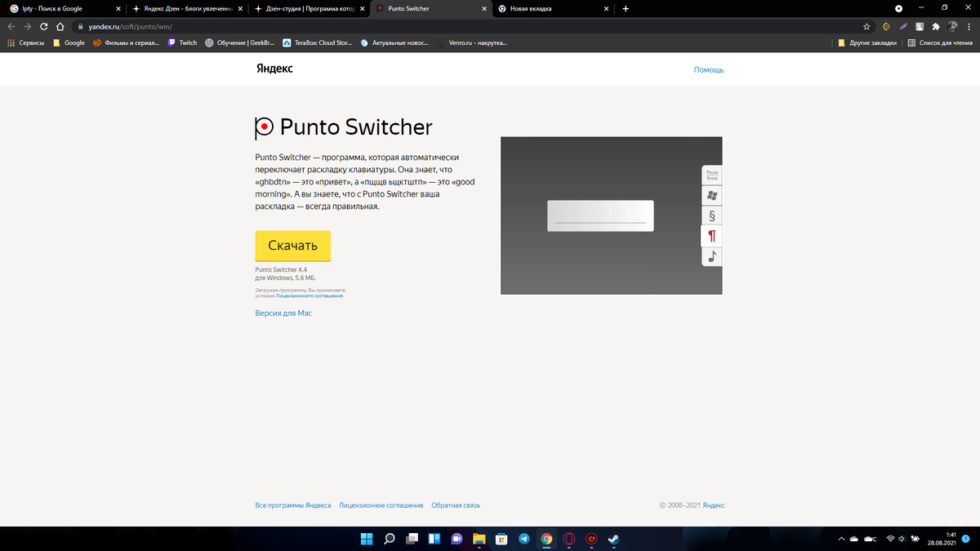Click the browser forward arrow
The image size is (980, 551).
(28, 26)
